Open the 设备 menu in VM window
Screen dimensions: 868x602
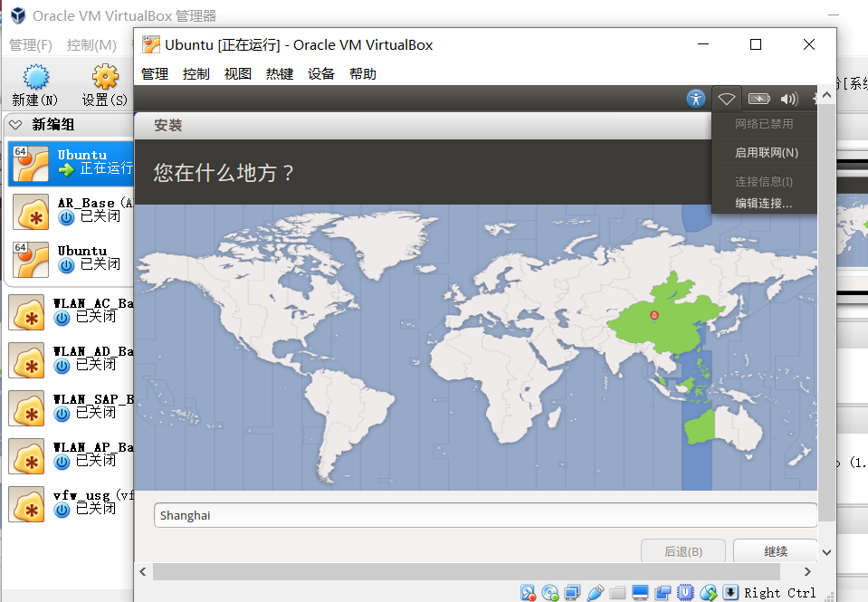(321, 73)
